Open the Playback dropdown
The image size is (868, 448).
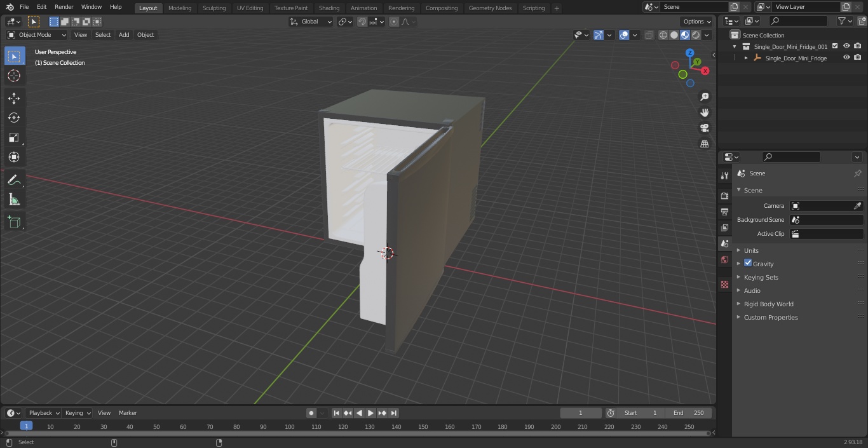[44, 413]
